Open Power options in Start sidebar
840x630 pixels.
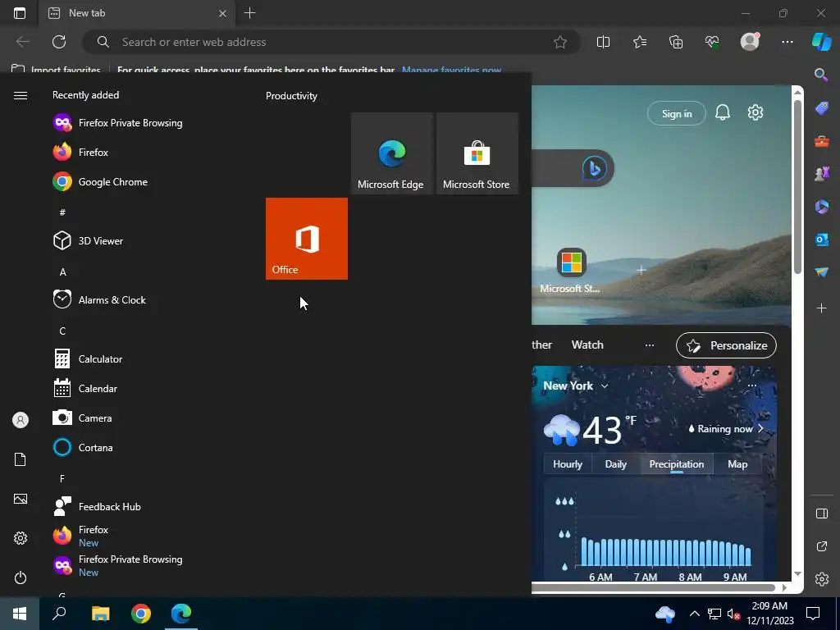tap(21, 577)
